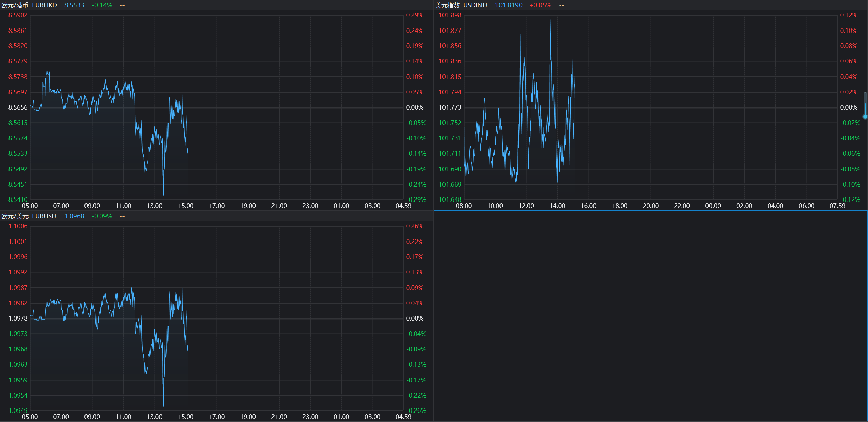Click the 00:00 time label in USDIND chart
This screenshot has width=868, height=422.
713,206
